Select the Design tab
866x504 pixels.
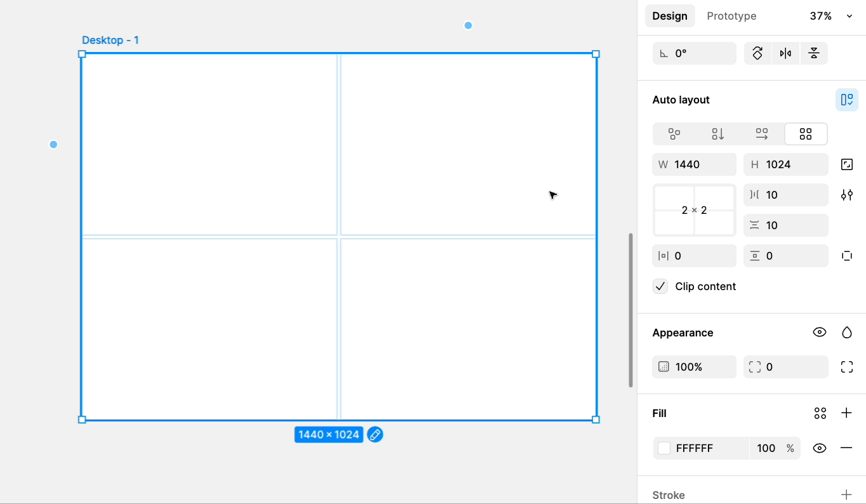(670, 16)
